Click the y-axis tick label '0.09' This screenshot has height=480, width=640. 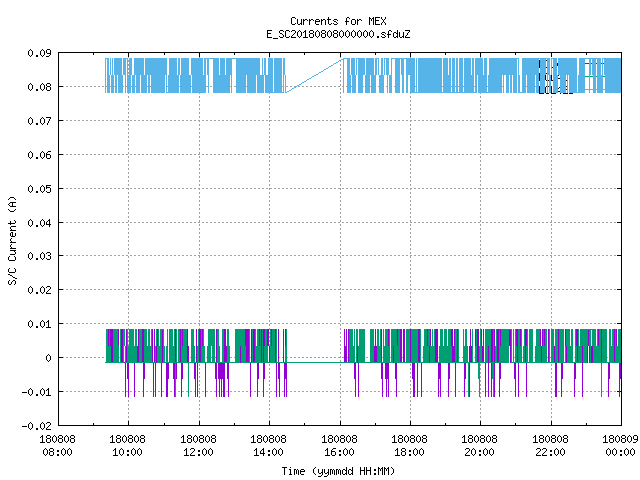pos(40,53)
